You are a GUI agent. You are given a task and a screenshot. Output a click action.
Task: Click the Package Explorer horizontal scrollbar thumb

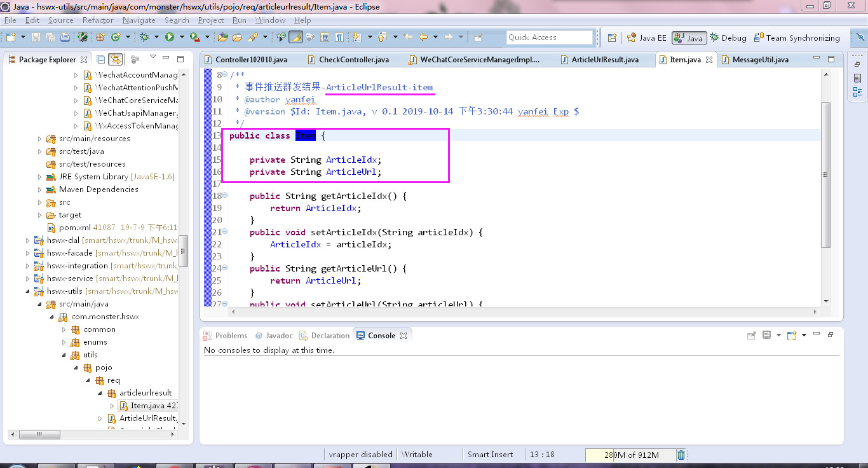(x=39, y=435)
